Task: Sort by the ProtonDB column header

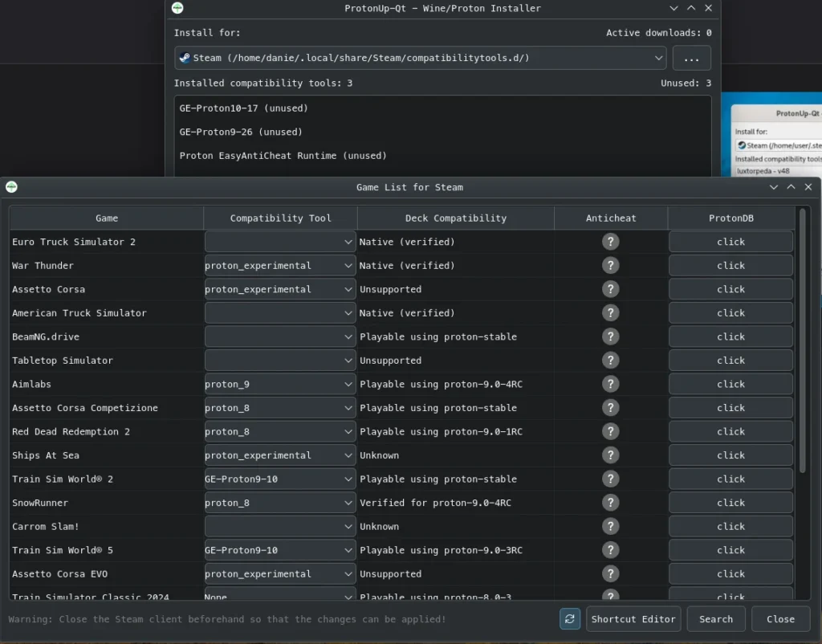Action: [730, 218]
